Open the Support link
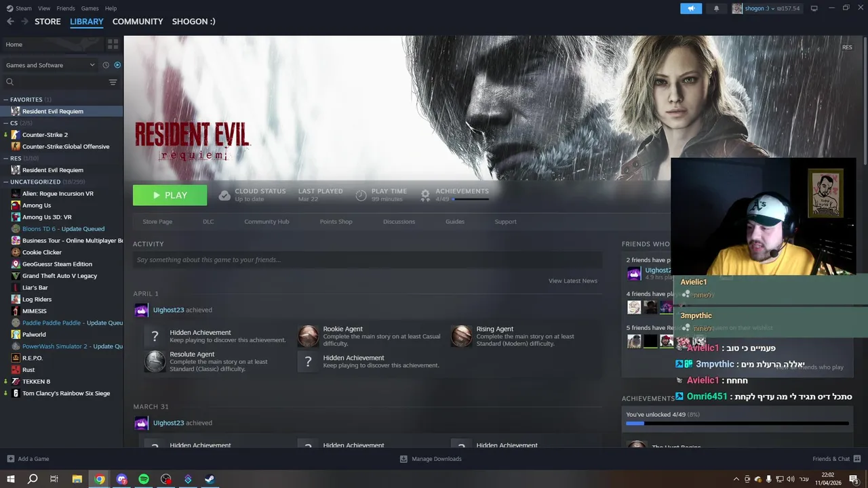Viewport: 868px width, 488px height. click(x=505, y=222)
